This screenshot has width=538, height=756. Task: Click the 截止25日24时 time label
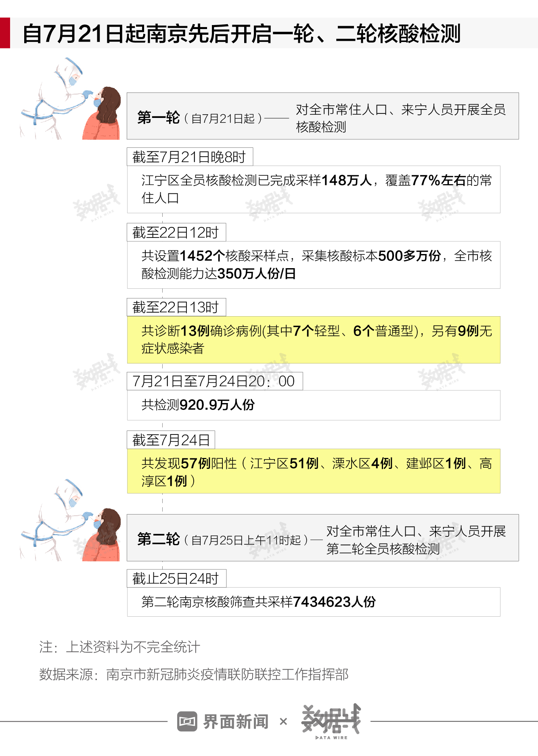[176, 579]
